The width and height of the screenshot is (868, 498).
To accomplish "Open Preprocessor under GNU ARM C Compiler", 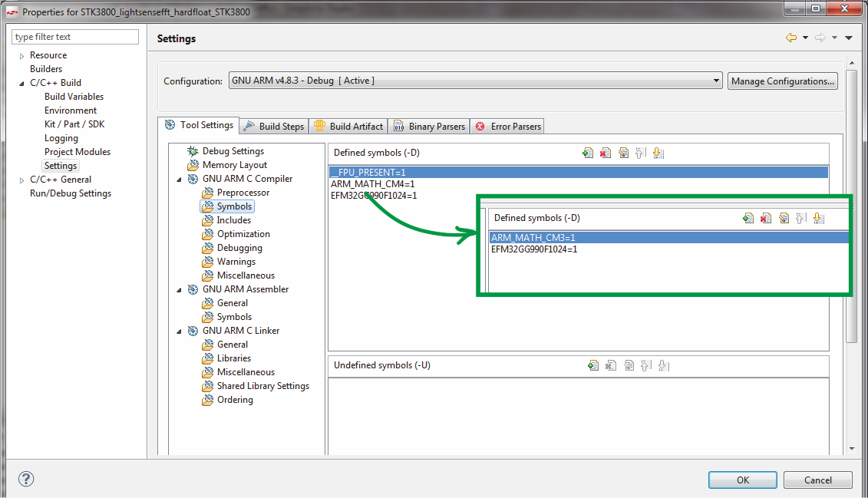I will tap(243, 193).
